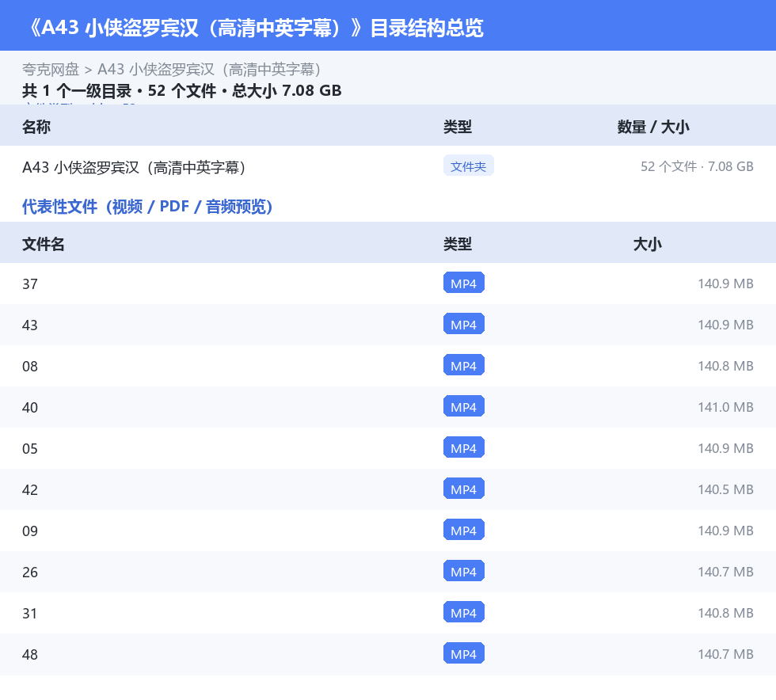
Task: Select the A43 小侠盗罗宾汉 folder row name
Action: tap(134, 167)
